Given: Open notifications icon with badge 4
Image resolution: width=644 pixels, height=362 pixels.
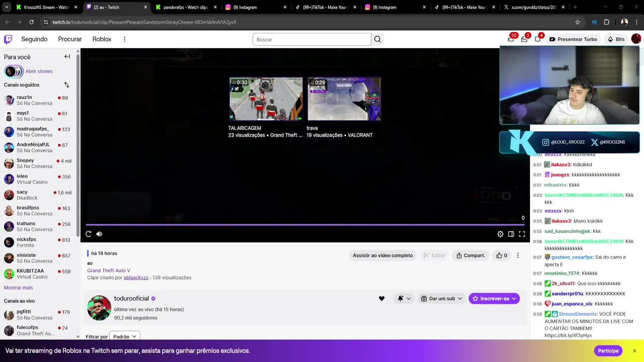Looking at the screenshot, I should coord(538,39).
